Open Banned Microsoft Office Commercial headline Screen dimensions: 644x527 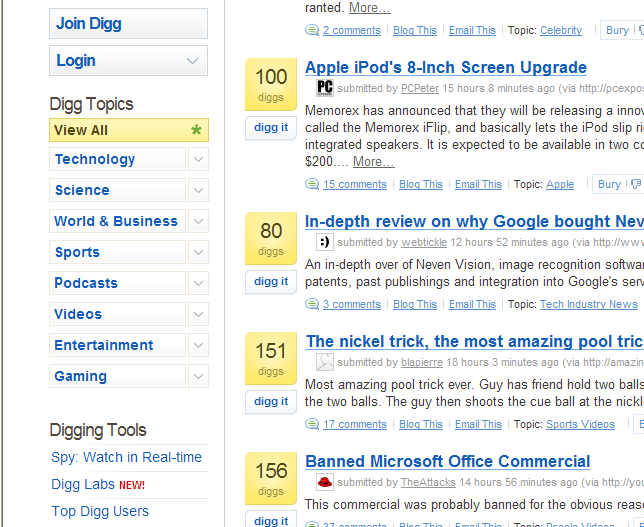pos(448,461)
